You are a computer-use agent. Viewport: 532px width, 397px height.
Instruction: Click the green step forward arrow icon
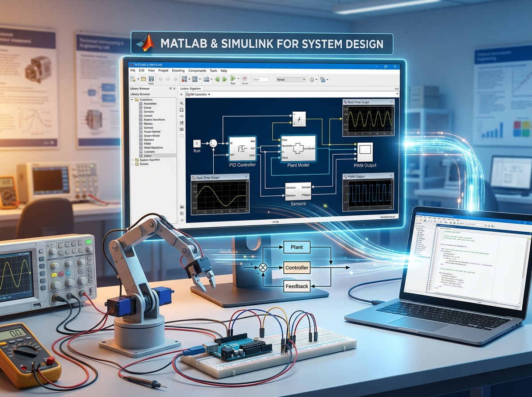pyautogui.click(x=224, y=79)
